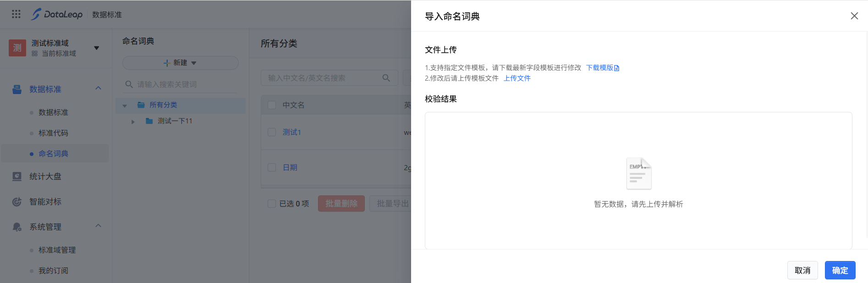
Task: Close the 导入命名词典 drawer
Action: (854, 16)
